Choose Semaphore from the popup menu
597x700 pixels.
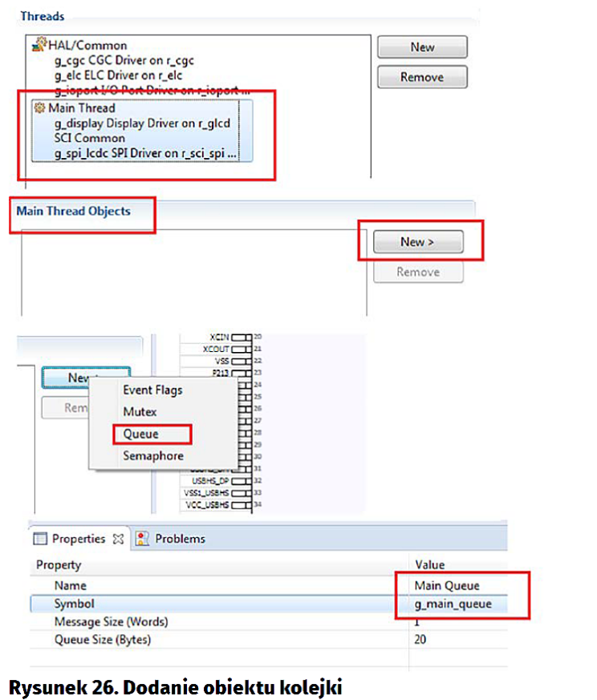pos(152,455)
